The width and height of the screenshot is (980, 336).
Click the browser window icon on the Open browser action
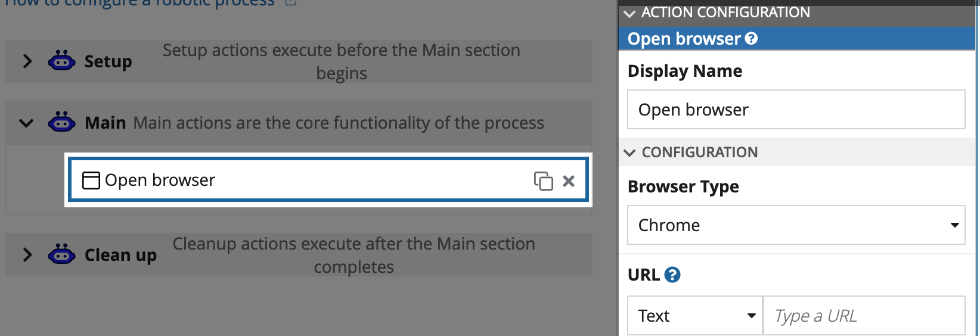(x=91, y=181)
